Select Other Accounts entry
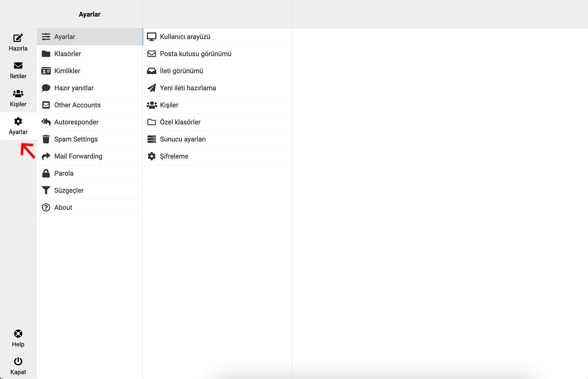588x379 pixels. (x=77, y=105)
